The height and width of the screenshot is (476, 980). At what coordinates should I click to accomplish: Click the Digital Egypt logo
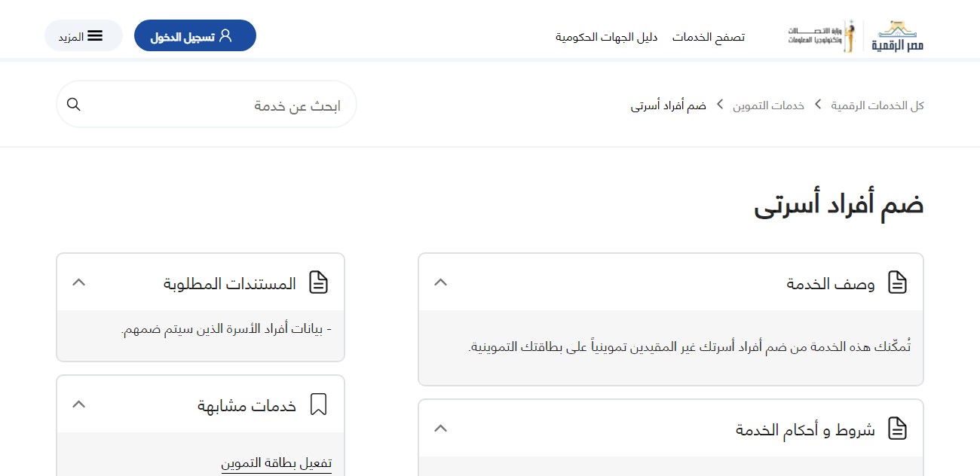[x=897, y=36]
